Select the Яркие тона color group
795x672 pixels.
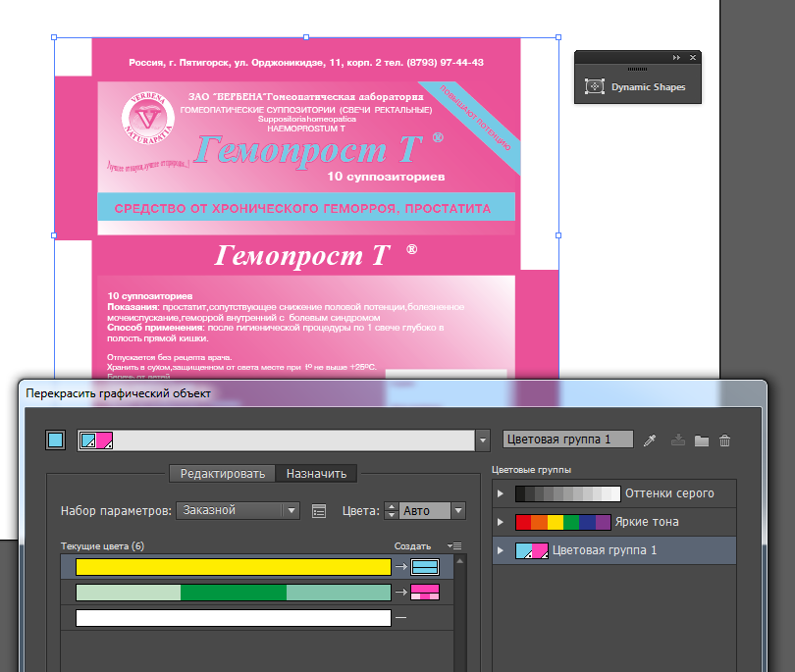click(614, 522)
